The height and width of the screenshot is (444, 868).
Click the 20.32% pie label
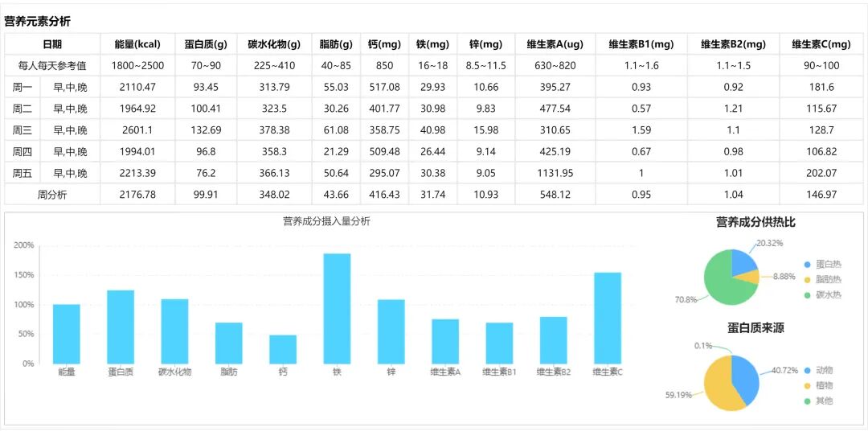pyautogui.click(x=770, y=243)
